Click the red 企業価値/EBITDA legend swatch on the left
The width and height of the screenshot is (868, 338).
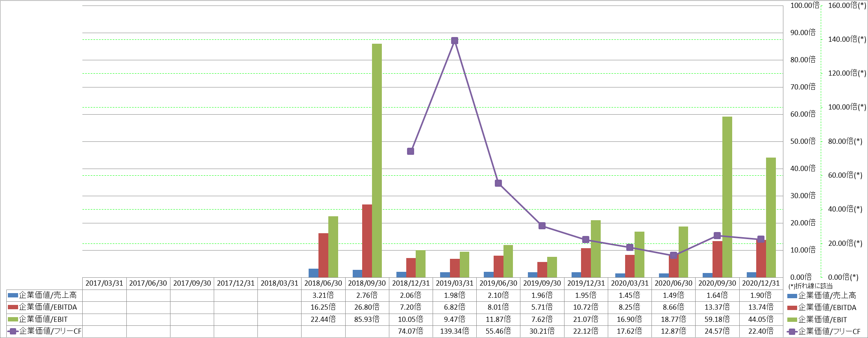click(13, 307)
